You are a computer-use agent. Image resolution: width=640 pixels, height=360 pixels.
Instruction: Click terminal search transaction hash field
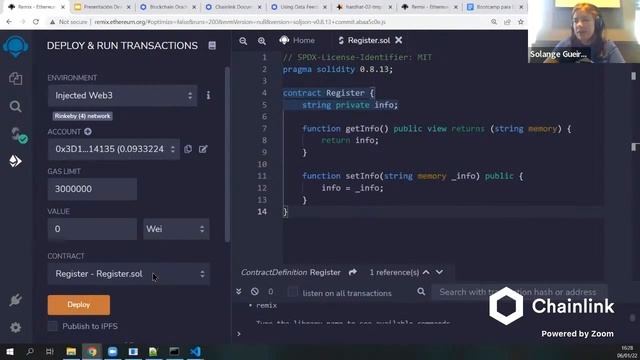(519, 292)
